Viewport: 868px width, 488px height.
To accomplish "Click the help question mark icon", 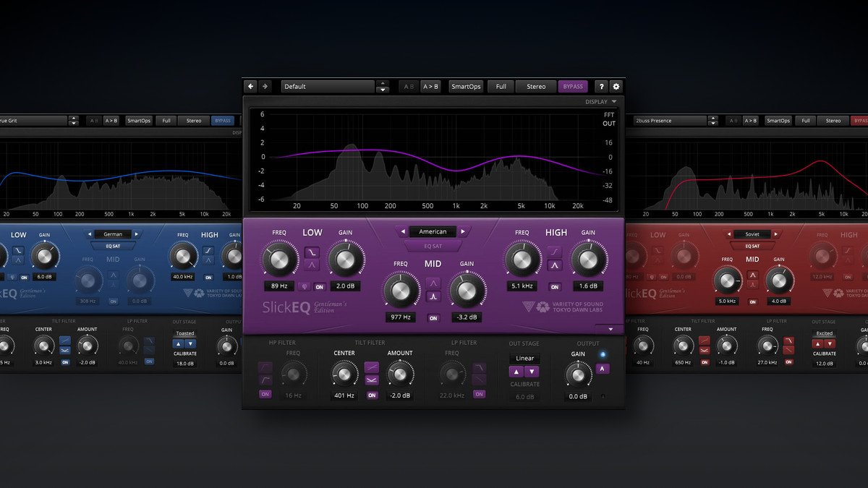I will tap(601, 87).
